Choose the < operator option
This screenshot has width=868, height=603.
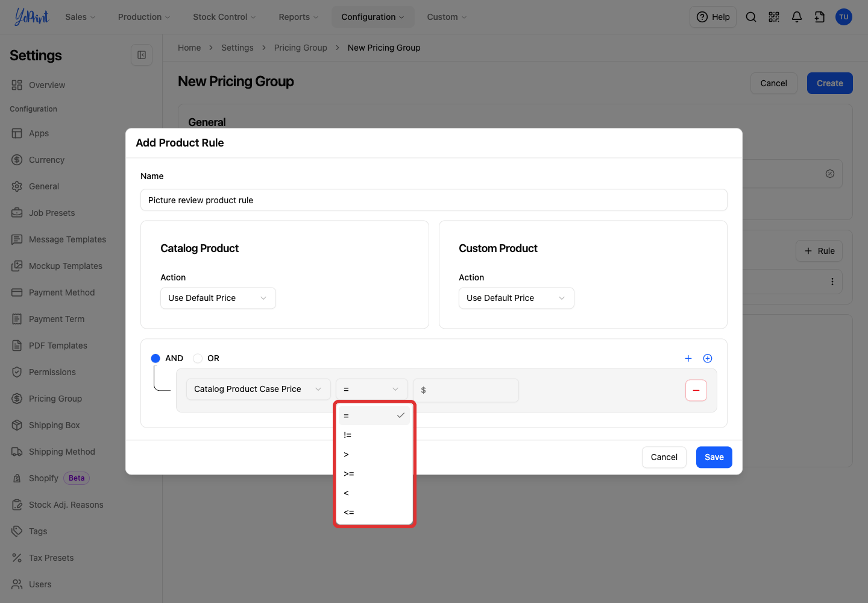tap(374, 493)
